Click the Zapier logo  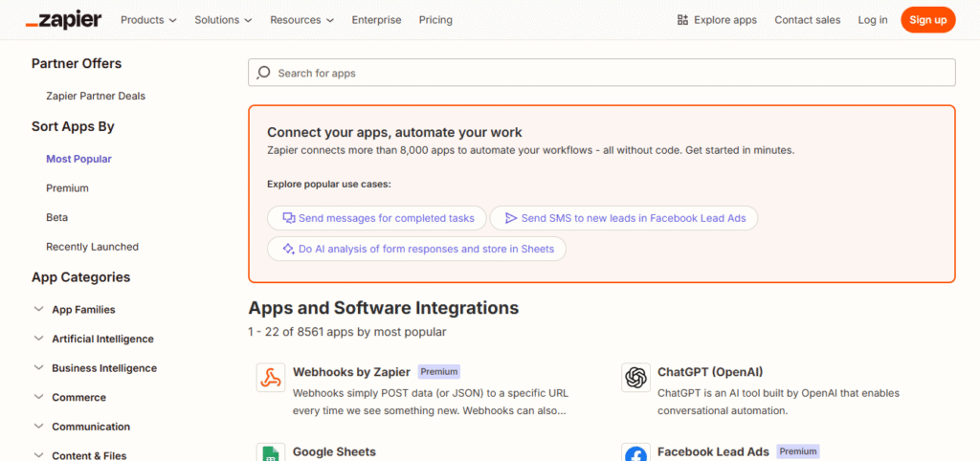pyautogui.click(x=63, y=20)
